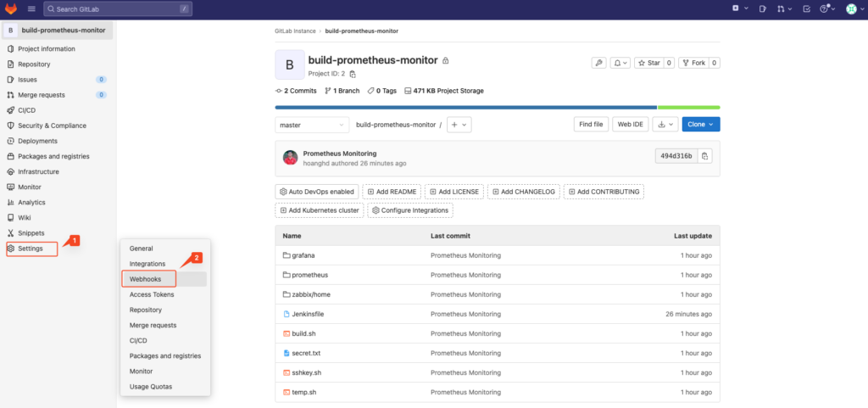
Task: Click the Search GitLab input field
Action: [x=118, y=8]
